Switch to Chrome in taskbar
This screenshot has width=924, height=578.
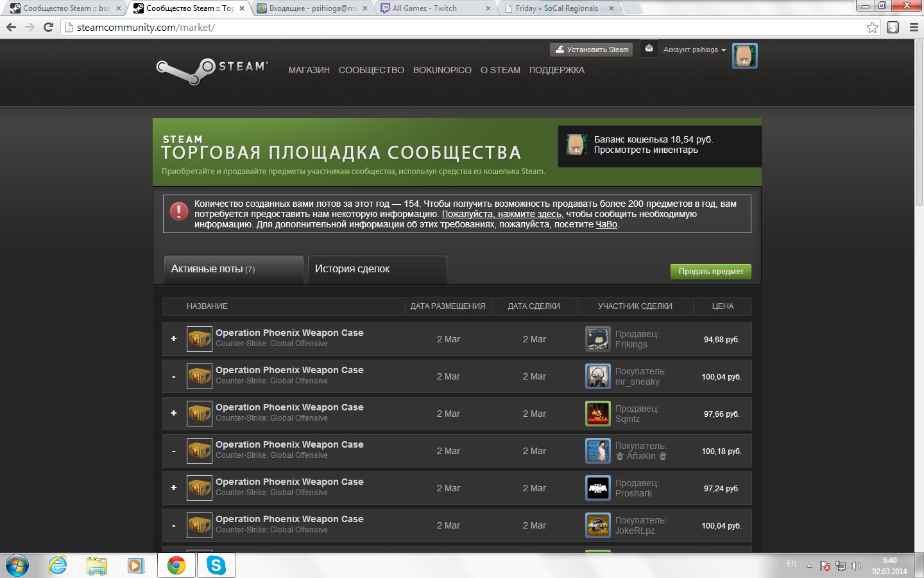point(176,565)
